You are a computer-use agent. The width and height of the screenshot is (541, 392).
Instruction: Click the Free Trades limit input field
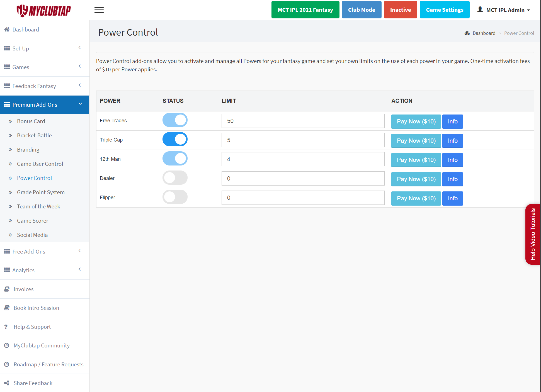coord(303,121)
